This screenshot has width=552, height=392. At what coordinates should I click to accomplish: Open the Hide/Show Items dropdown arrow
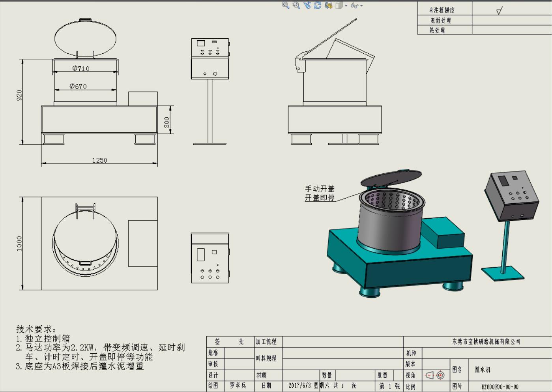point(361,6)
